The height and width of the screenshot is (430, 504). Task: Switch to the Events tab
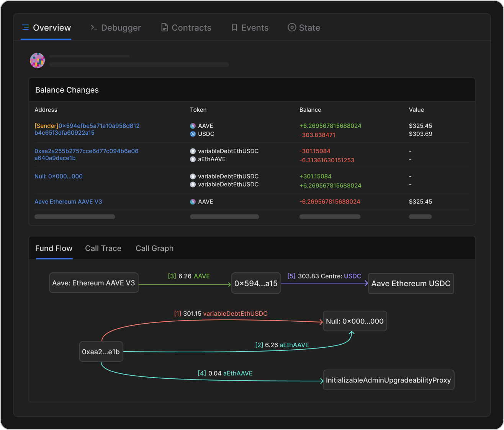click(250, 28)
